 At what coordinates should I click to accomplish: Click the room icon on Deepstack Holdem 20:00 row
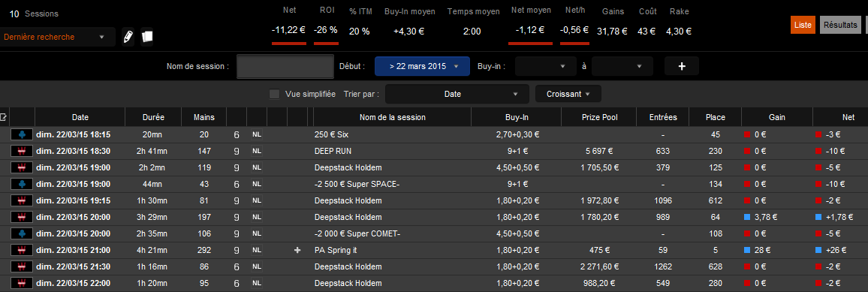[x=22, y=218]
